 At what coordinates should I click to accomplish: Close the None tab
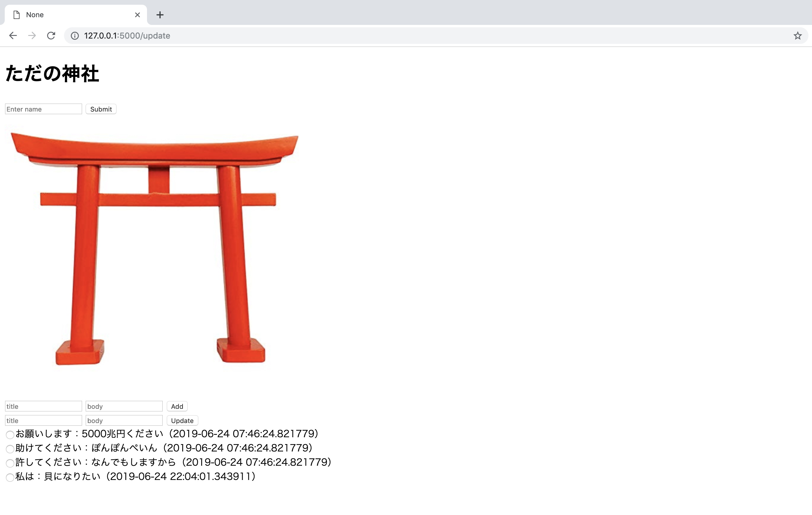click(137, 15)
